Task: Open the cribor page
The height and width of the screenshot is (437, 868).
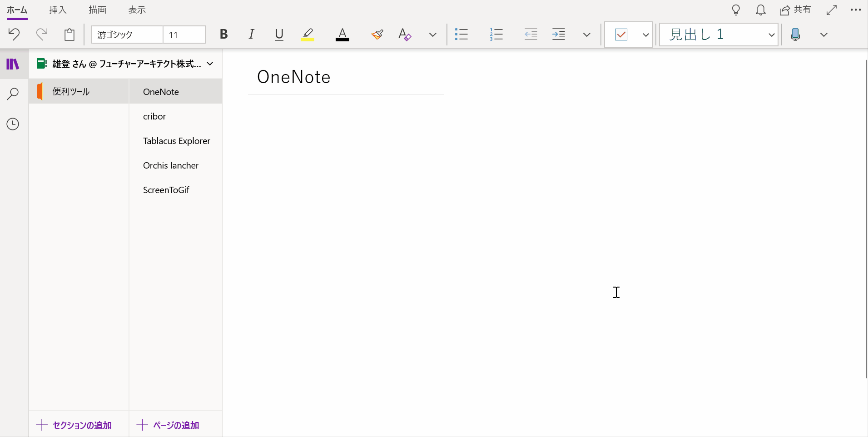Action: 176,116
